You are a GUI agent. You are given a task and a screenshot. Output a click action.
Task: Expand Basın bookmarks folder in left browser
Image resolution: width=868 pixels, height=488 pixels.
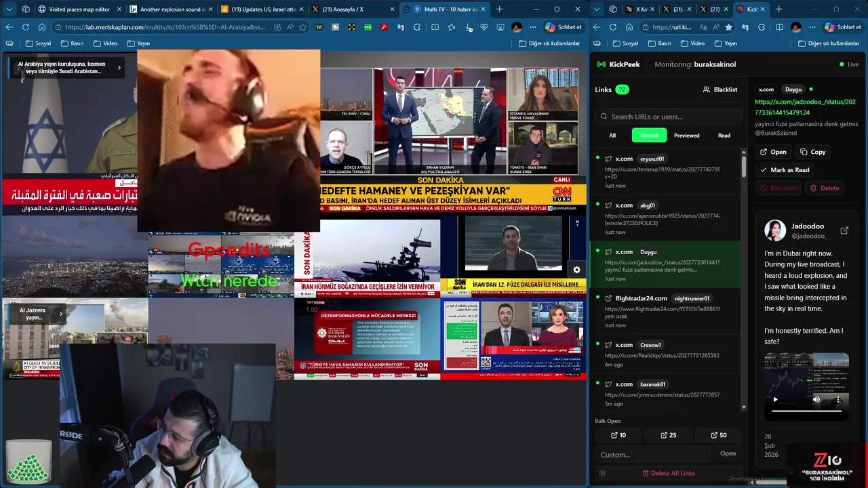72,43
